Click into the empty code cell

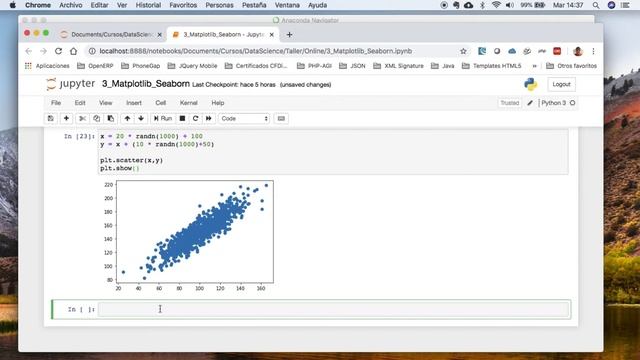coord(333,309)
